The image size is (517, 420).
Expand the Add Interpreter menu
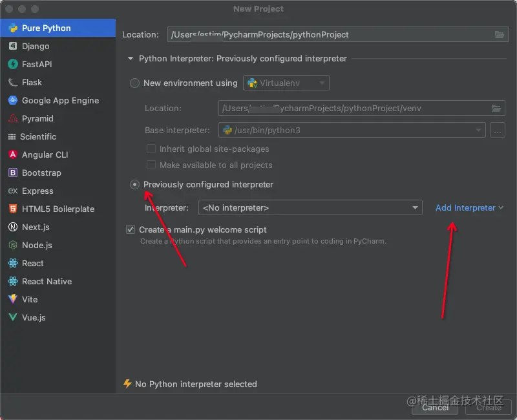470,207
